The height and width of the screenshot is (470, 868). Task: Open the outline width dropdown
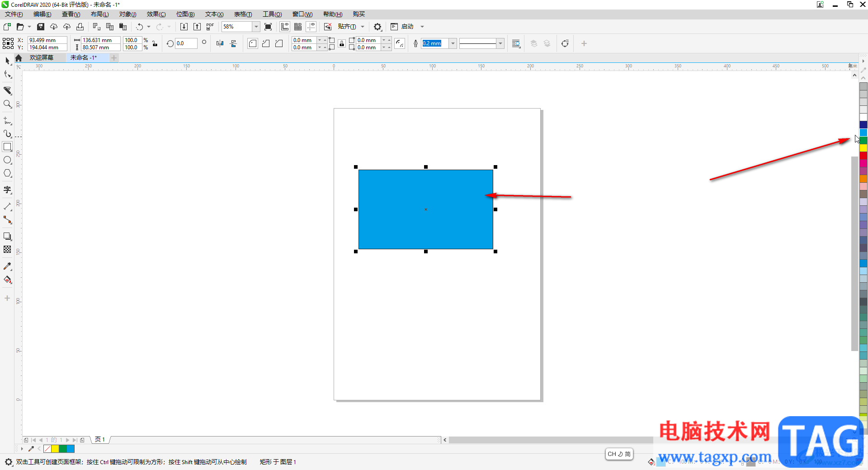(453, 43)
